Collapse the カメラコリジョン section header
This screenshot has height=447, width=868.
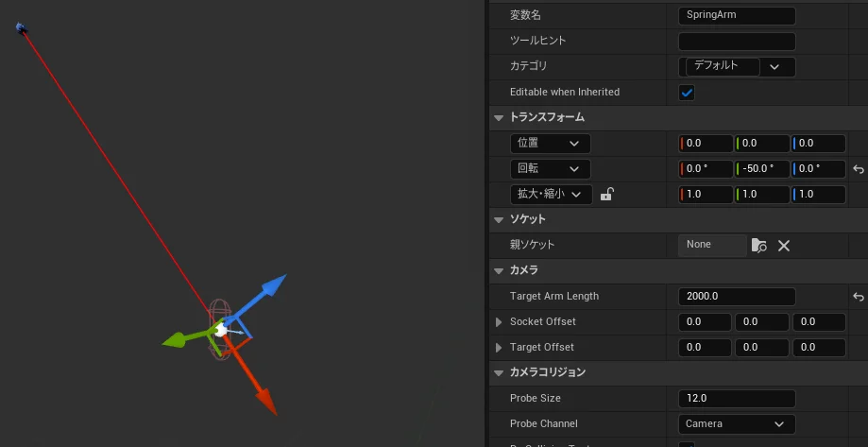[x=498, y=373]
